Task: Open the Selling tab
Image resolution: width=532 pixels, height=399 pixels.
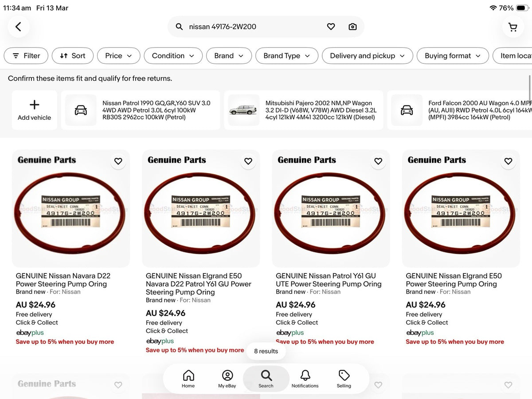Action: click(344, 379)
